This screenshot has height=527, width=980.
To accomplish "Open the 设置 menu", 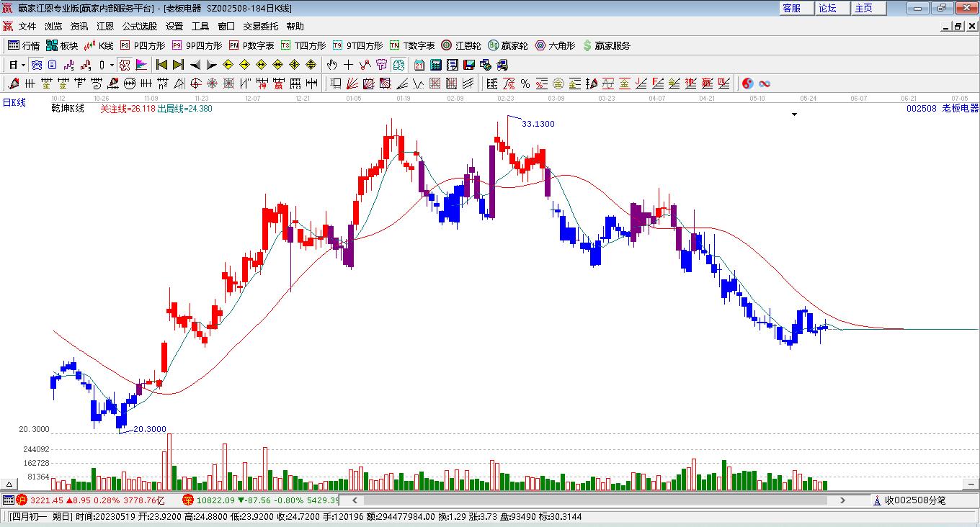I will click(174, 27).
